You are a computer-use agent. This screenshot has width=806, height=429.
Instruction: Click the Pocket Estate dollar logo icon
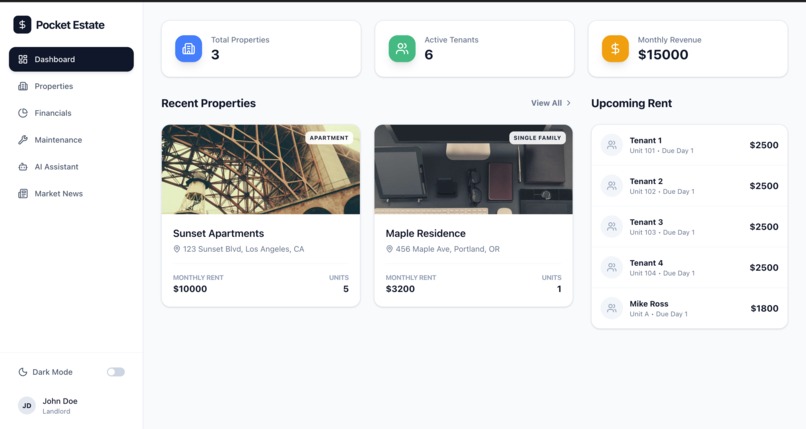coord(22,25)
